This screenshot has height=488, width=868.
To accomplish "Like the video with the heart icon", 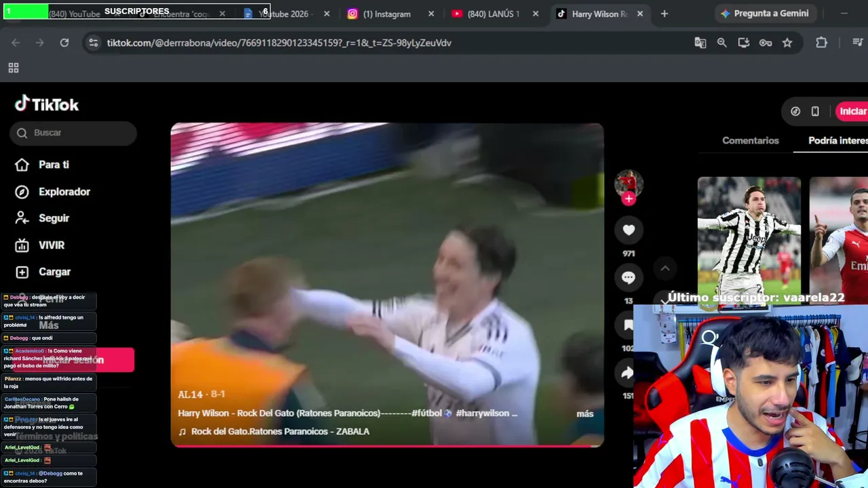I will tap(629, 230).
